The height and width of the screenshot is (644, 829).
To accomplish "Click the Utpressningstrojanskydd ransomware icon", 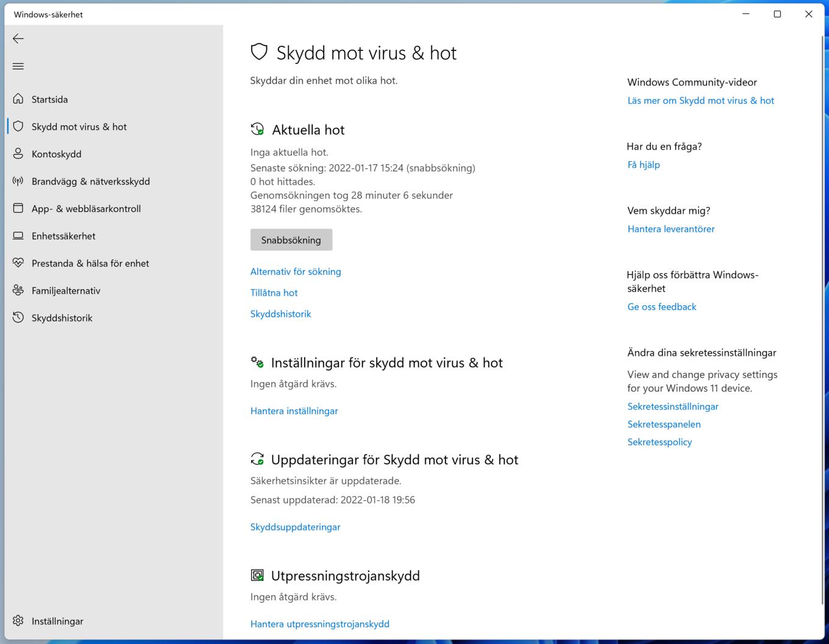I will coord(257,575).
